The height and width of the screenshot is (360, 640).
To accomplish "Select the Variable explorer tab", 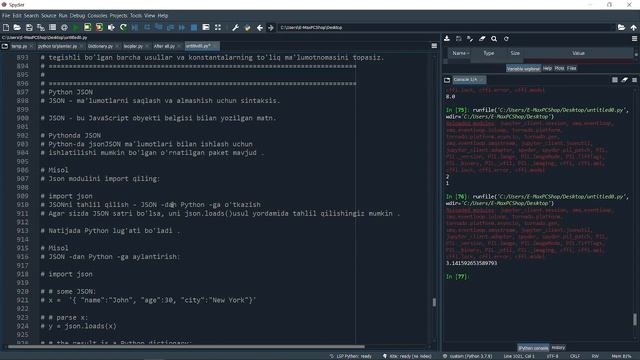I will click(x=523, y=69).
